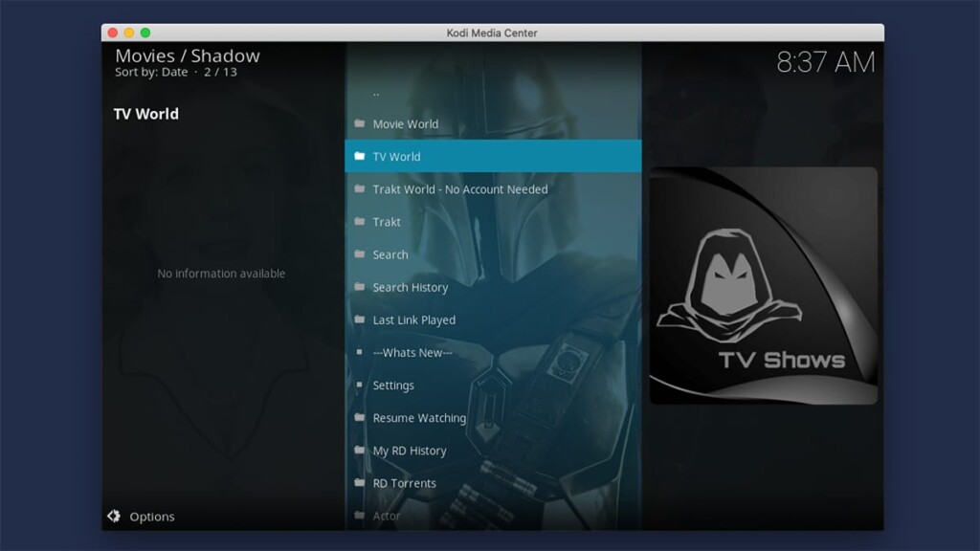Image resolution: width=980 pixels, height=551 pixels.
Task: Open RD Torrents
Action: [x=493, y=483]
